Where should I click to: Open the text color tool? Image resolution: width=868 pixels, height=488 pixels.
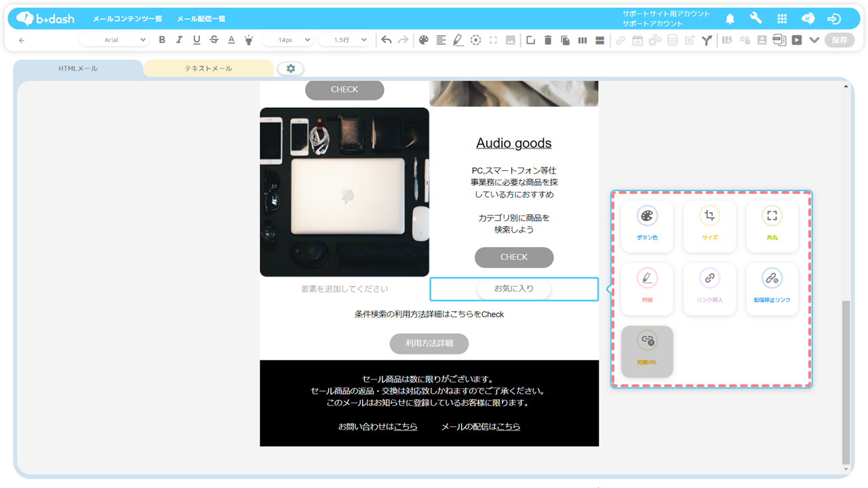[x=231, y=40]
